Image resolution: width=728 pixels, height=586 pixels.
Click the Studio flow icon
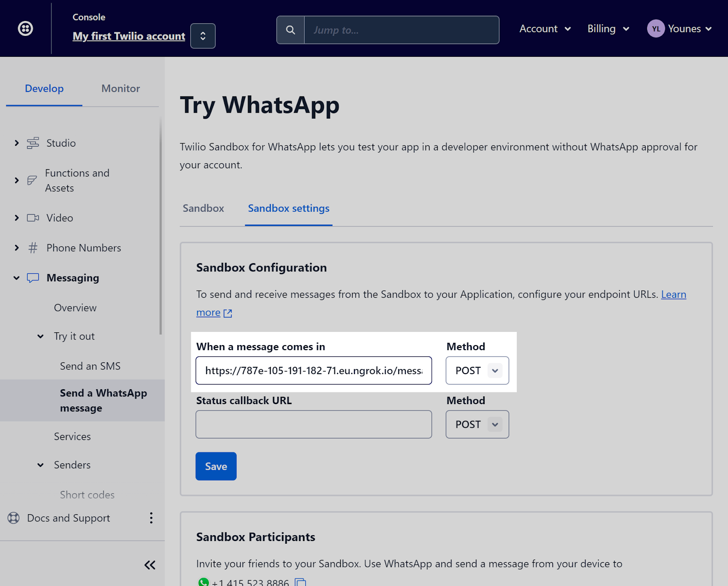pyautogui.click(x=33, y=143)
